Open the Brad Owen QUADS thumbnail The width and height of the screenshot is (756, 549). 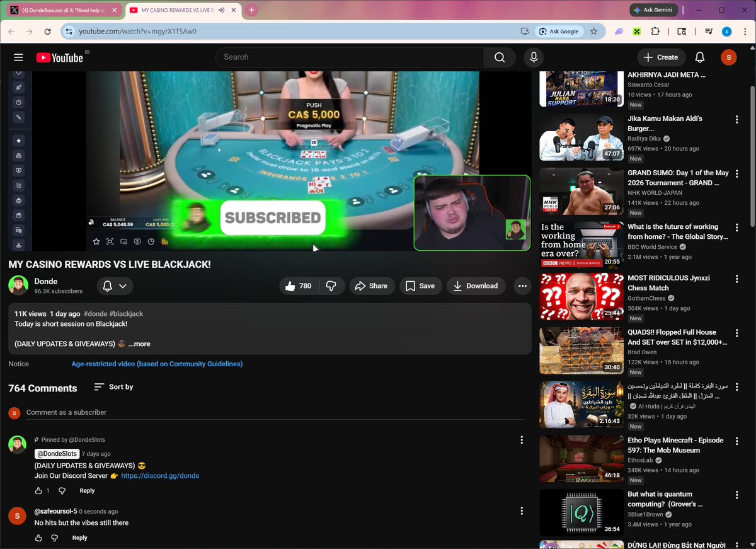[581, 350]
